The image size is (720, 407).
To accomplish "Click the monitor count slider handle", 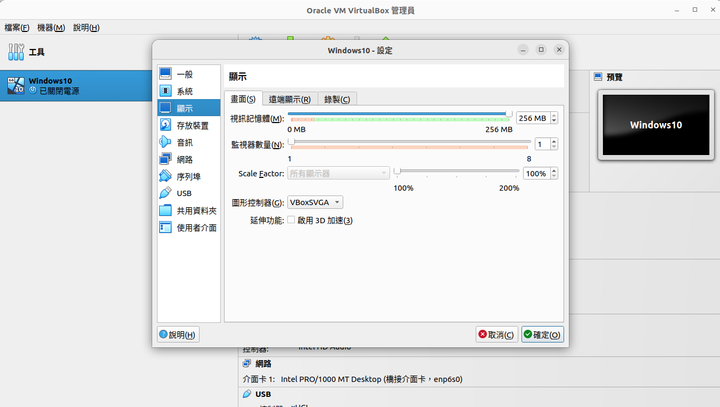I will coord(292,141).
